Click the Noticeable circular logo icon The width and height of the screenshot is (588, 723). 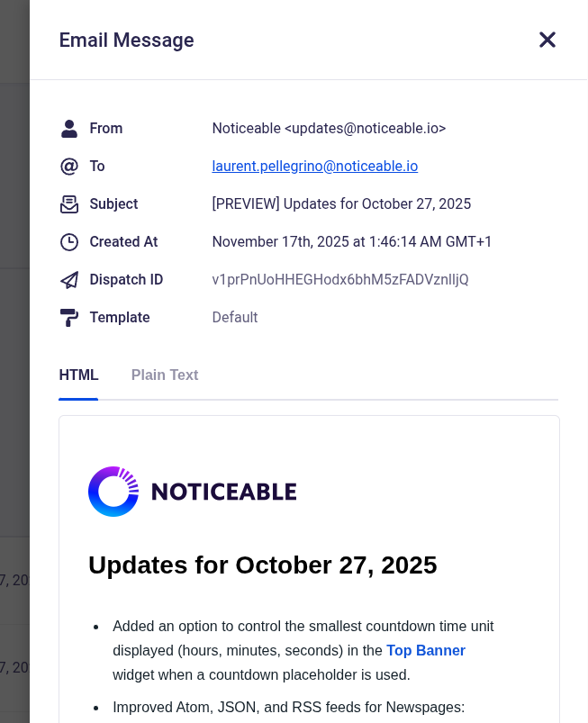click(113, 492)
